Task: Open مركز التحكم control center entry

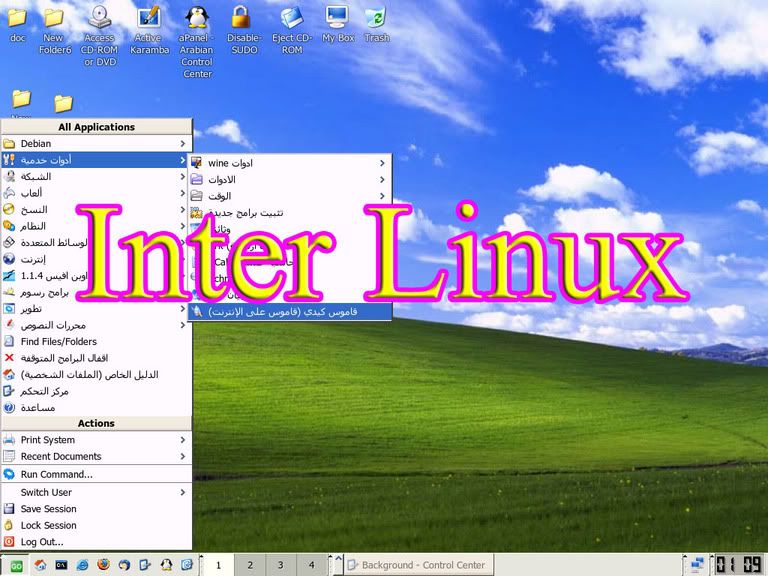Action: tap(96, 391)
